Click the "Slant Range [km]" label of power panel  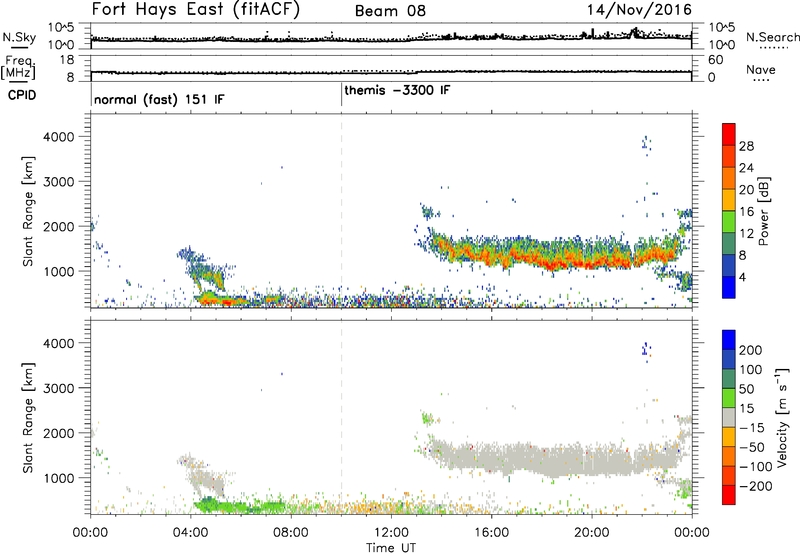28,211
